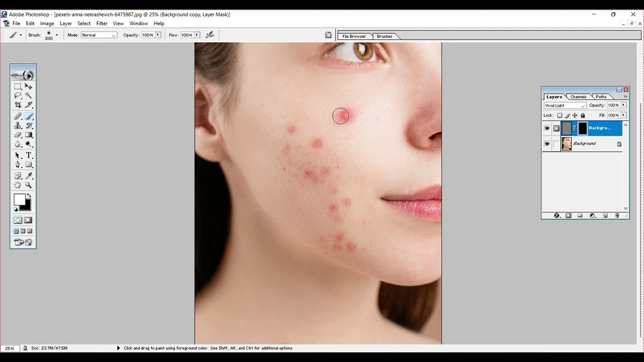Image resolution: width=644 pixels, height=362 pixels.
Task: Select the Zoom tool
Action: (29, 185)
